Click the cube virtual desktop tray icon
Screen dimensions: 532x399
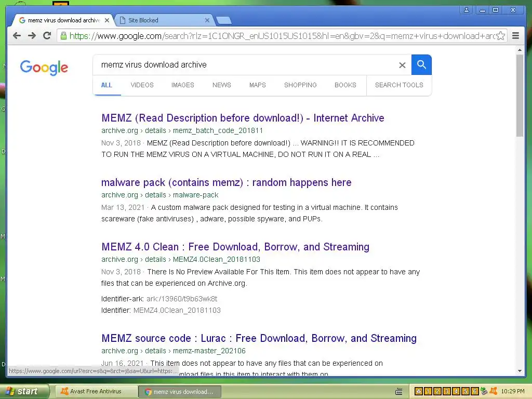419,391
